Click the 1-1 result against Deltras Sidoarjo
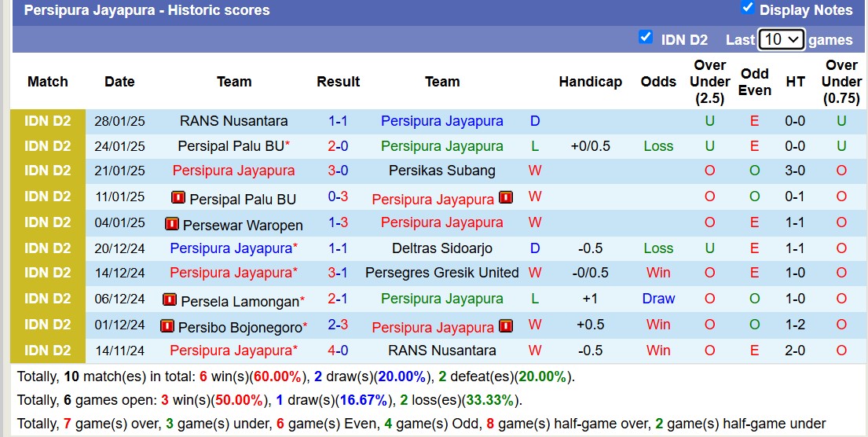 point(338,248)
